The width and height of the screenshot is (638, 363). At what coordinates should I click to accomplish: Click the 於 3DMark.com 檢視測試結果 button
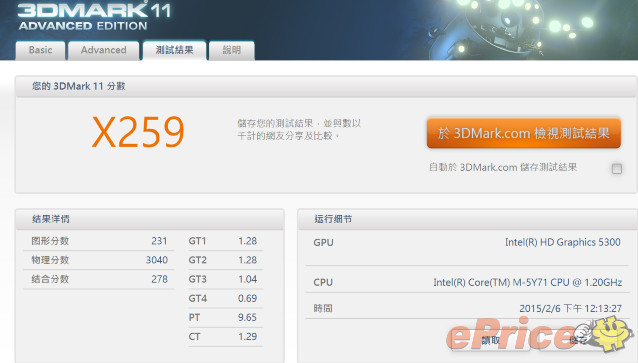(524, 133)
